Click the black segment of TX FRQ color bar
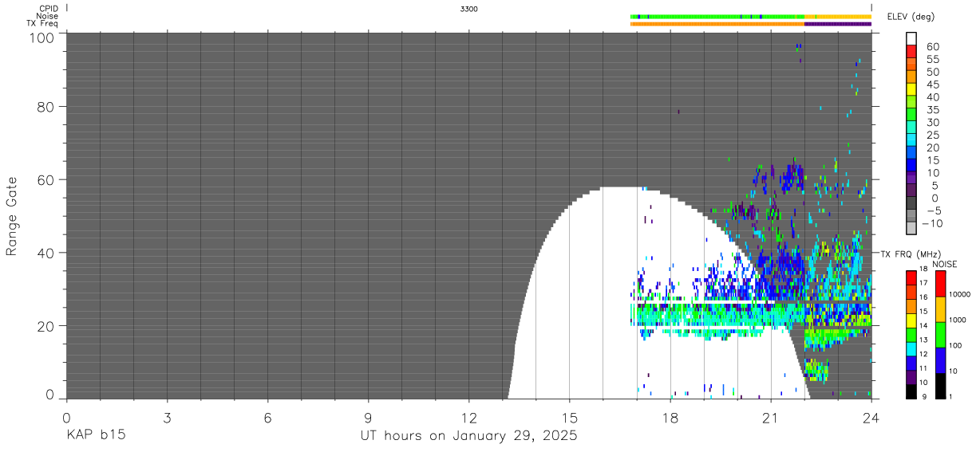 (x=911, y=391)
